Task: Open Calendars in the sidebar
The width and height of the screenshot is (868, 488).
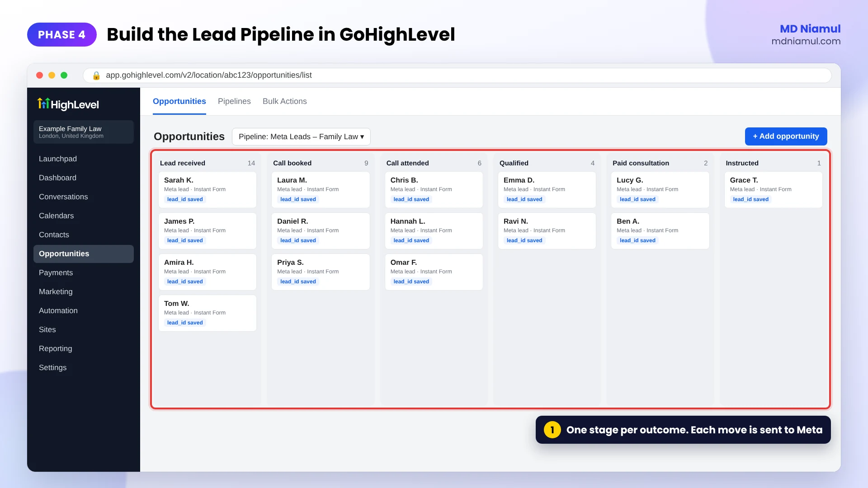Action: pos(84,216)
